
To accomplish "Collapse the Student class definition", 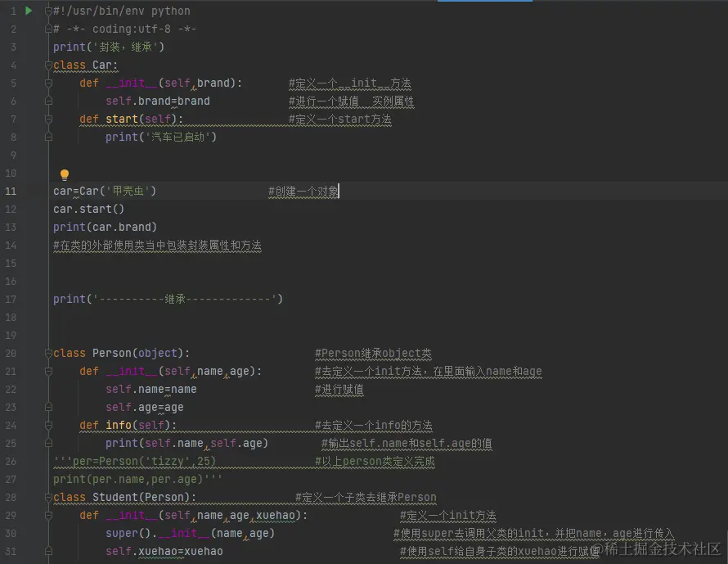I will coord(47,497).
